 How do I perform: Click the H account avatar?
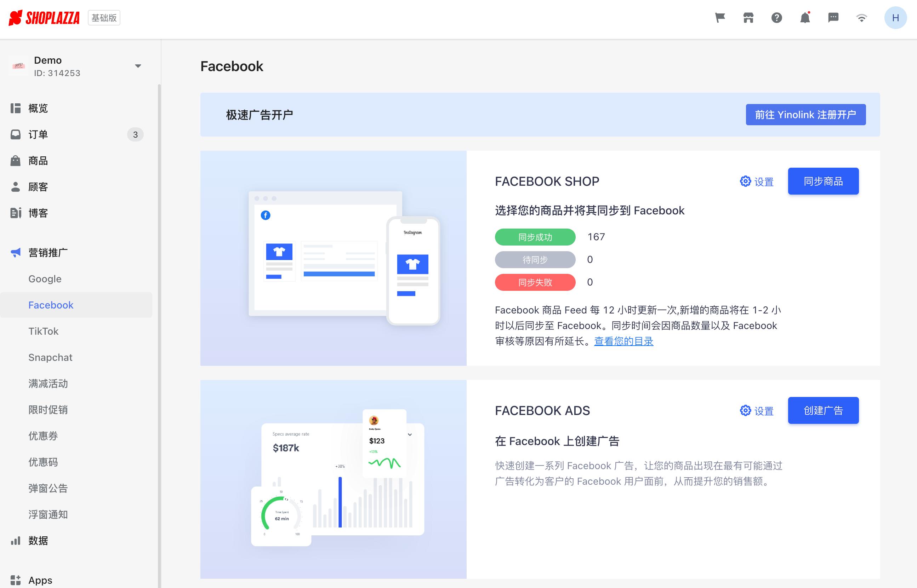click(x=896, y=18)
